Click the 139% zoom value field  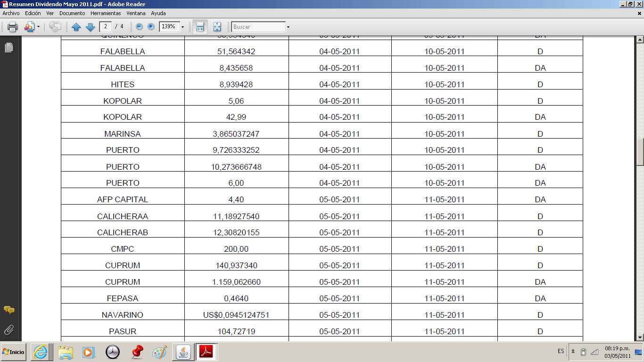pos(169,26)
